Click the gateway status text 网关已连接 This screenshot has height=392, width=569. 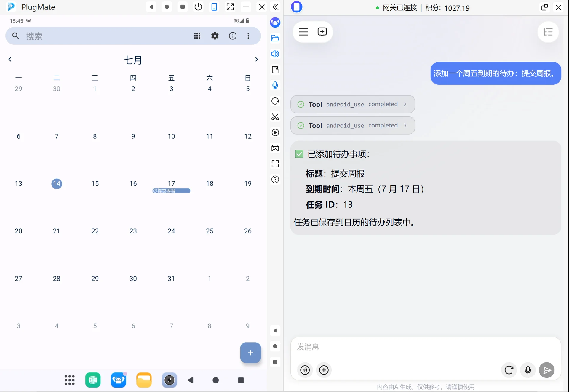coord(400,8)
